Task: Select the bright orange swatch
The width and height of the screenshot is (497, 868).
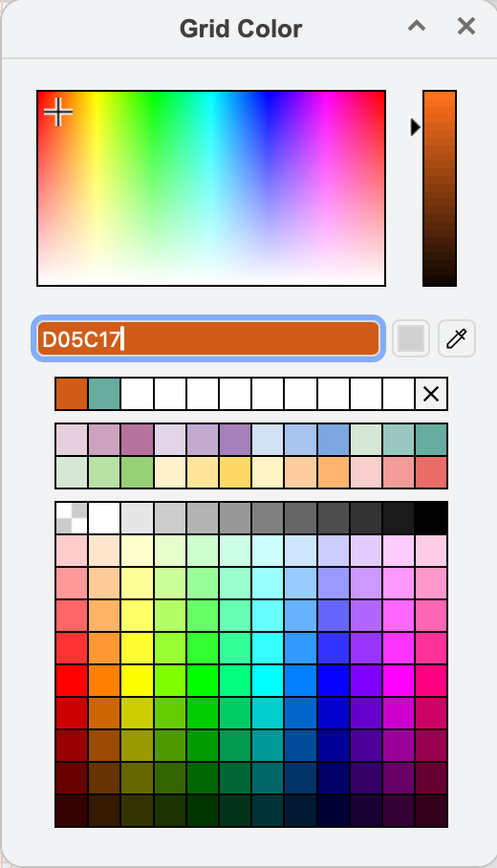Action: [x=104, y=681]
